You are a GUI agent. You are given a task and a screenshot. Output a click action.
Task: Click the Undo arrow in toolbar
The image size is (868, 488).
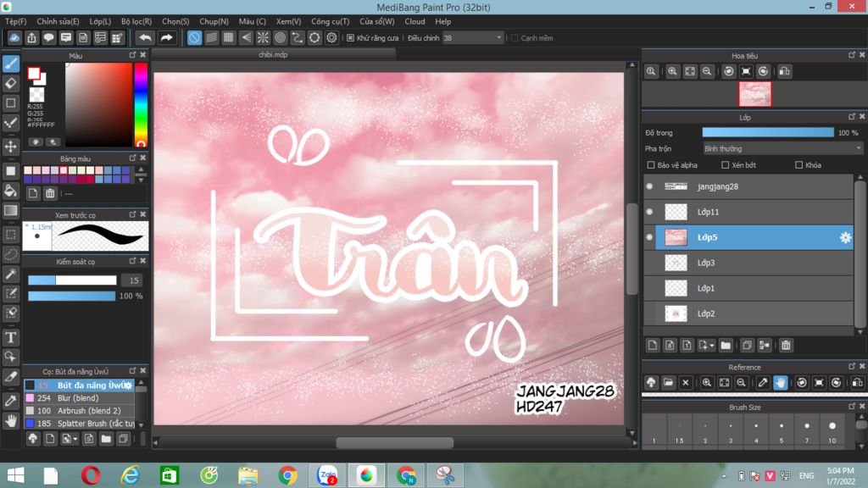coord(145,37)
